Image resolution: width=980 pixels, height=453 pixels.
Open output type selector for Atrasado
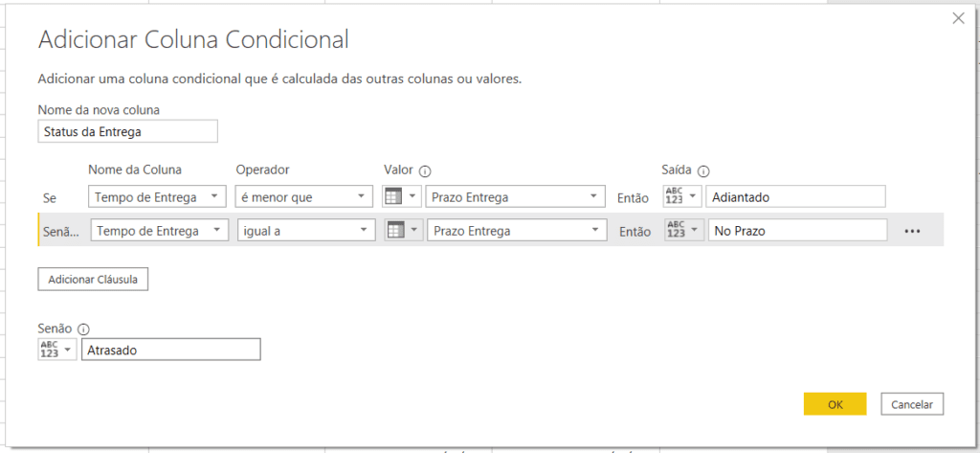click(x=56, y=350)
